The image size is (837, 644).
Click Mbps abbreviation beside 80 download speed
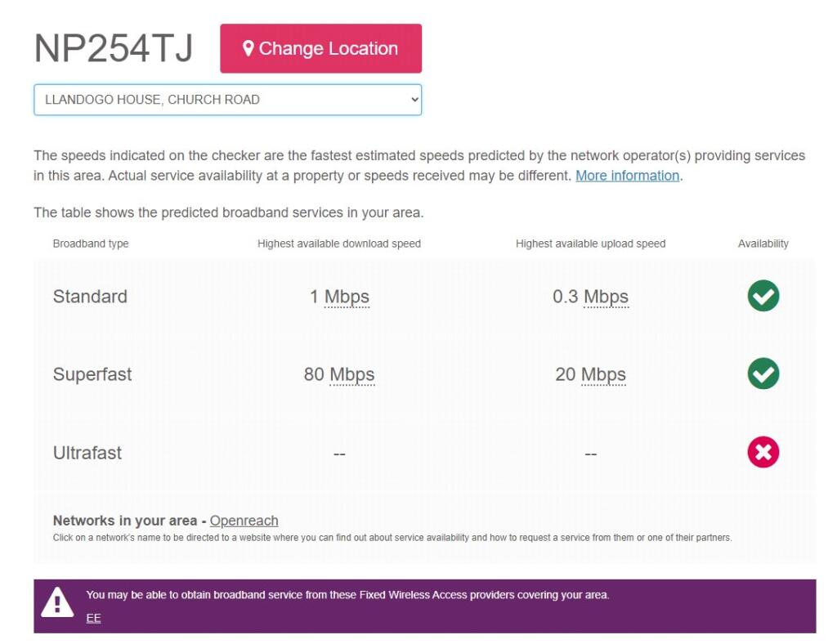pos(351,374)
